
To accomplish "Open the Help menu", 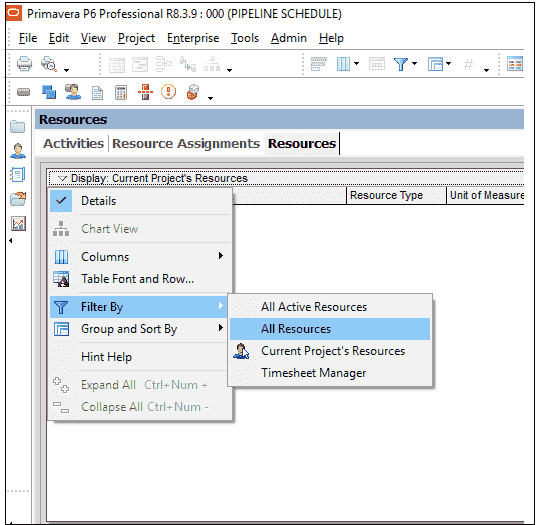I will click(331, 38).
